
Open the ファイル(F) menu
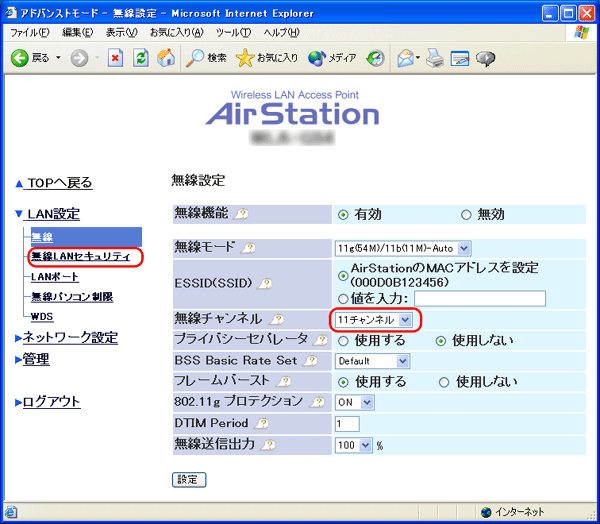click(x=30, y=33)
